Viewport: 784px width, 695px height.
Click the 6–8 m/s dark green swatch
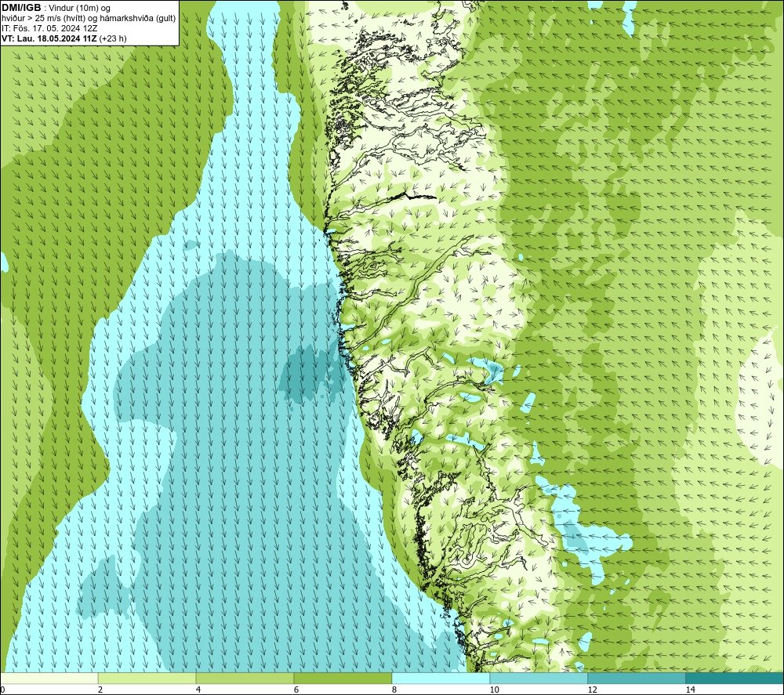[343, 678]
